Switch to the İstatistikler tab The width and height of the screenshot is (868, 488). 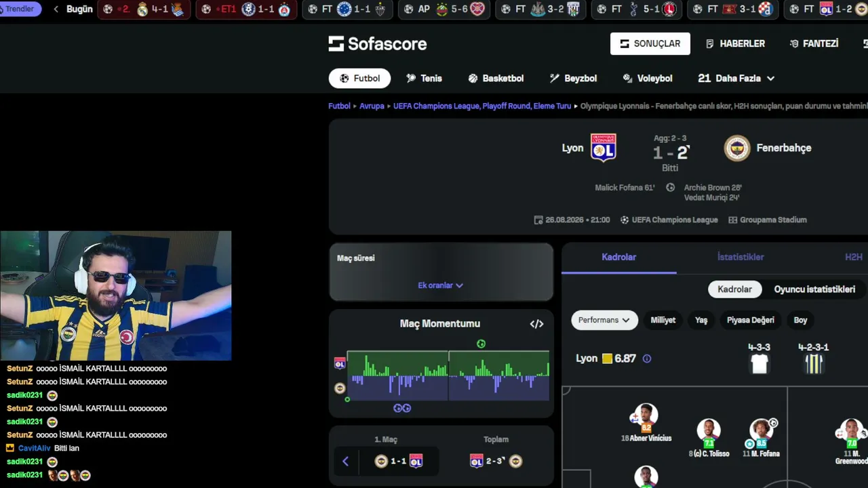point(741,258)
